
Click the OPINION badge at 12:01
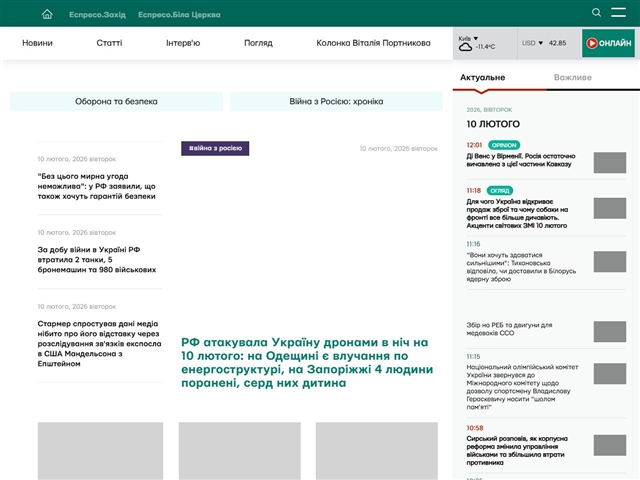(504, 145)
